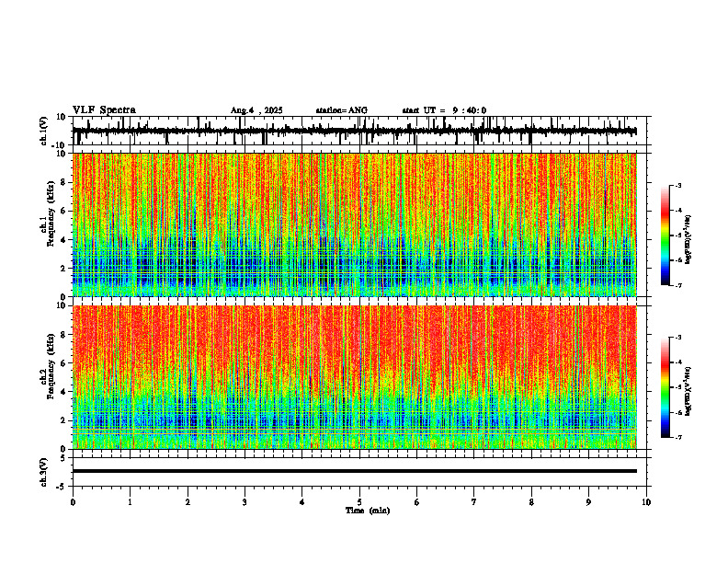
Task: Click the ch.1 color scale "log(PSD)" units label
Action: (x=688, y=239)
